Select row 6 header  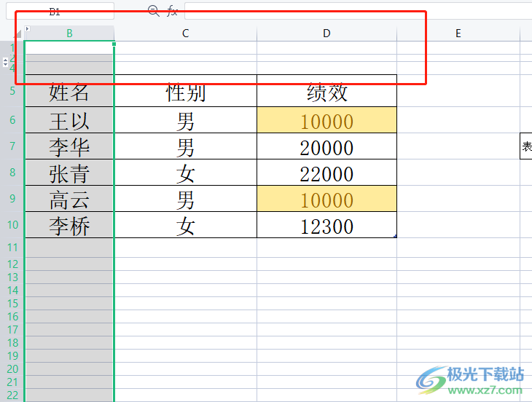pyautogui.click(x=12, y=119)
